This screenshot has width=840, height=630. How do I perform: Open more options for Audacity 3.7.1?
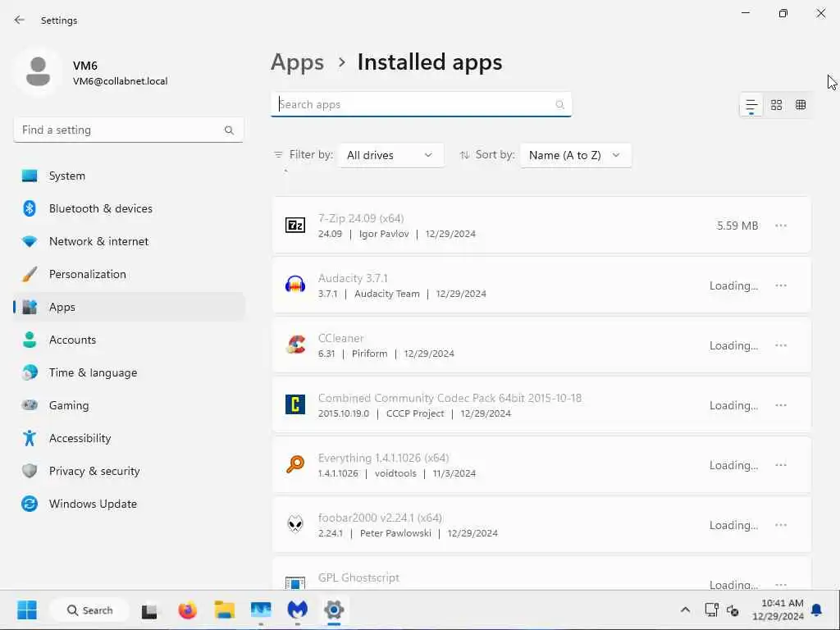pyautogui.click(x=781, y=285)
